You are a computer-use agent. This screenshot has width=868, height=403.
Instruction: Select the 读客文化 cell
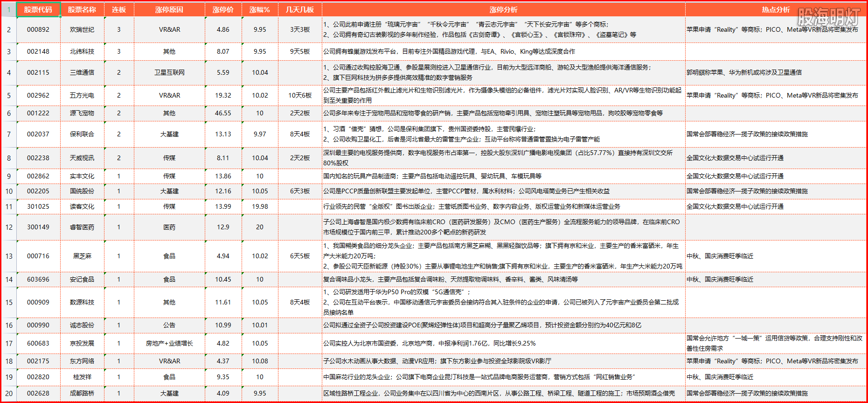coord(82,206)
